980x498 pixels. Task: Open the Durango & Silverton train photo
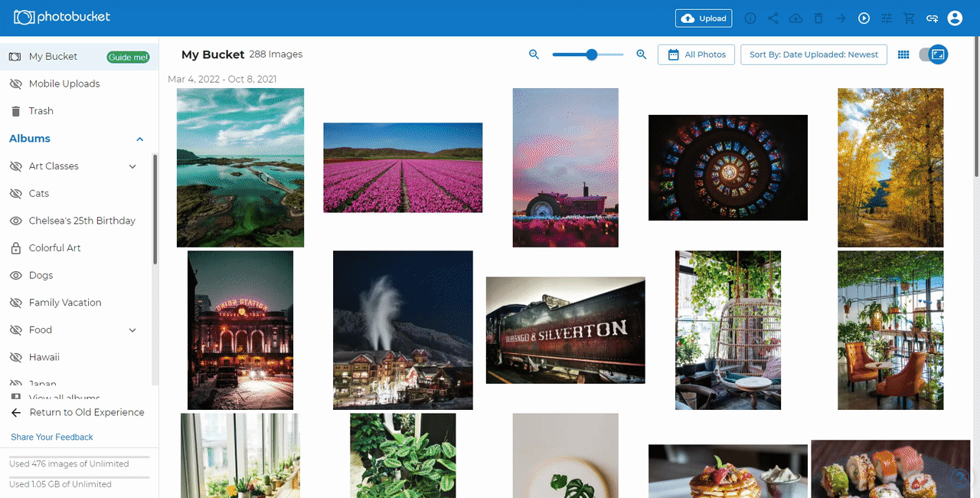tap(566, 330)
